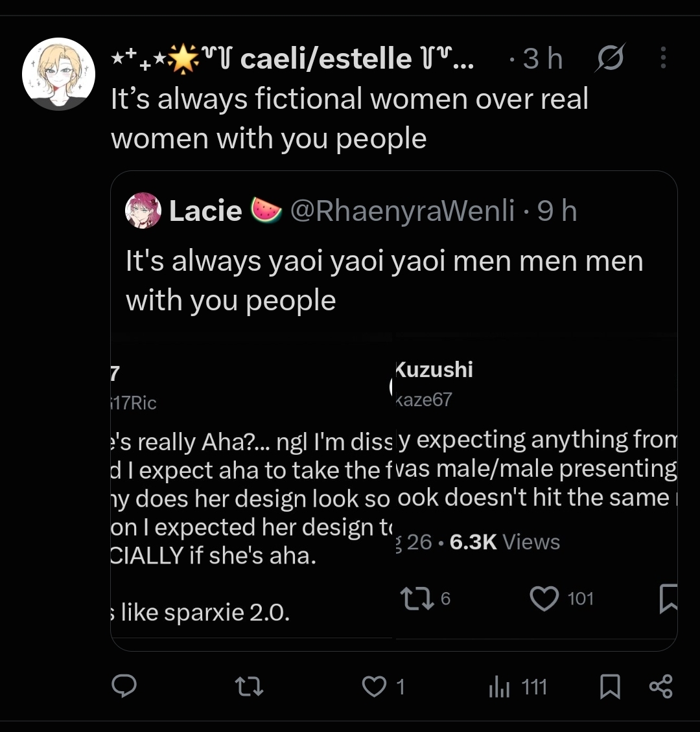The width and height of the screenshot is (700, 732).
Task: Bookmark the caeli/estelle tweet
Action: (x=610, y=687)
